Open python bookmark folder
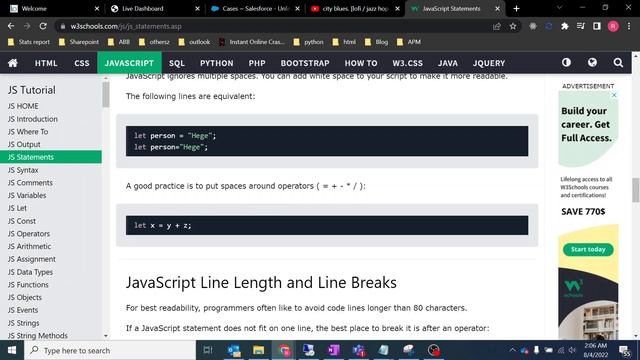 point(309,42)
